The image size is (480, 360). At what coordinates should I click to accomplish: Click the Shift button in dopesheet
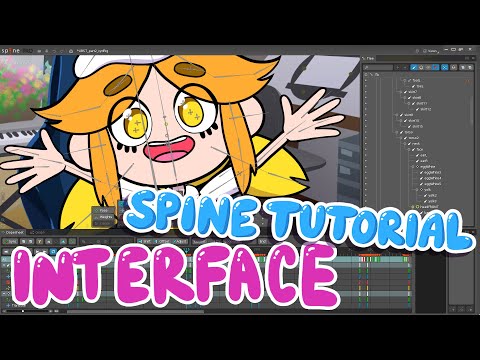pyautogui.click(x=145, y=241)
